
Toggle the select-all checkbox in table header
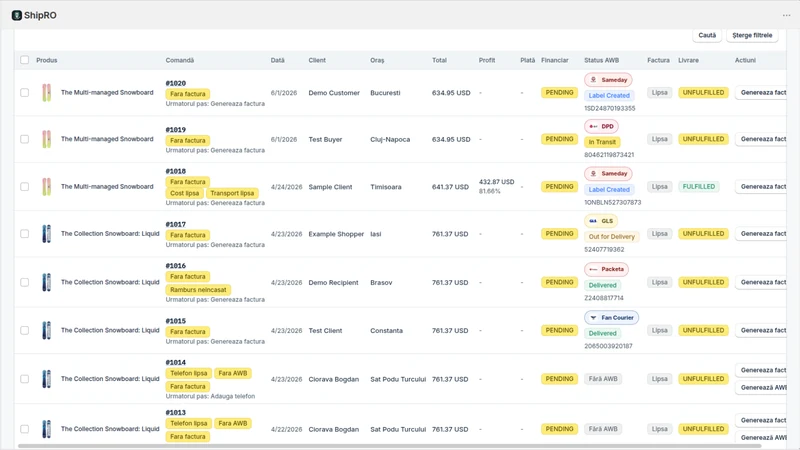(24, 60)
